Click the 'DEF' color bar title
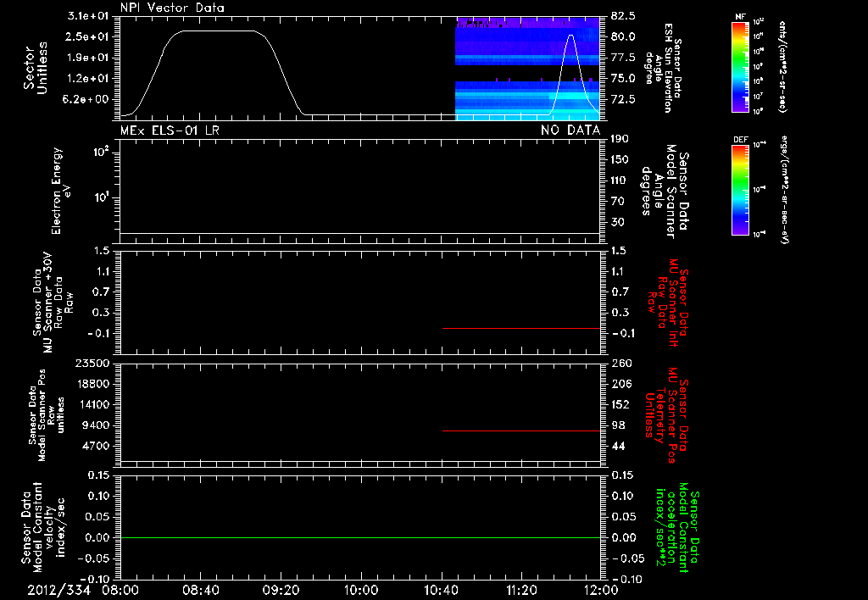868x600 pixels. click(x=741, y=140)
